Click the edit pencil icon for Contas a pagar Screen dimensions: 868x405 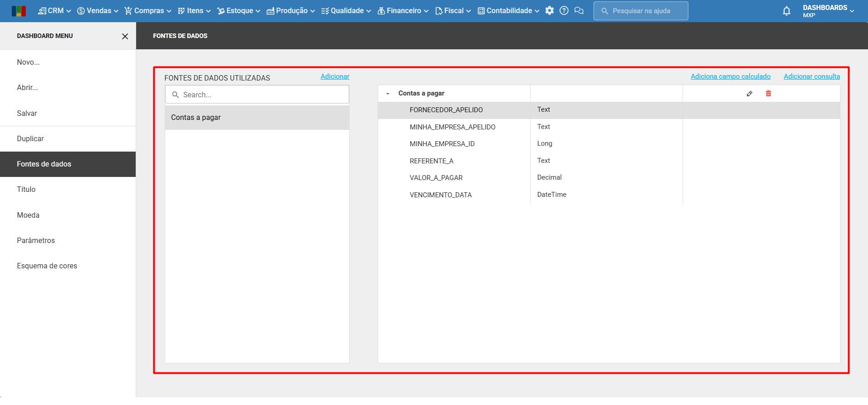[749, 94]
